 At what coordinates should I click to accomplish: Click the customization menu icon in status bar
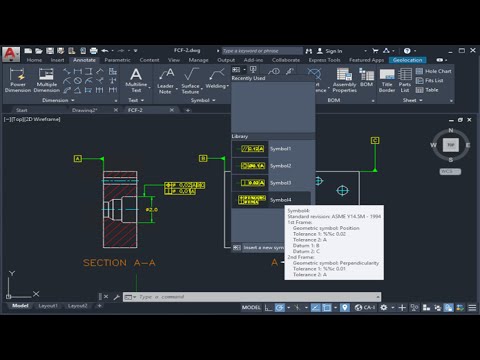pyautogui.click(x=472, y=308)
